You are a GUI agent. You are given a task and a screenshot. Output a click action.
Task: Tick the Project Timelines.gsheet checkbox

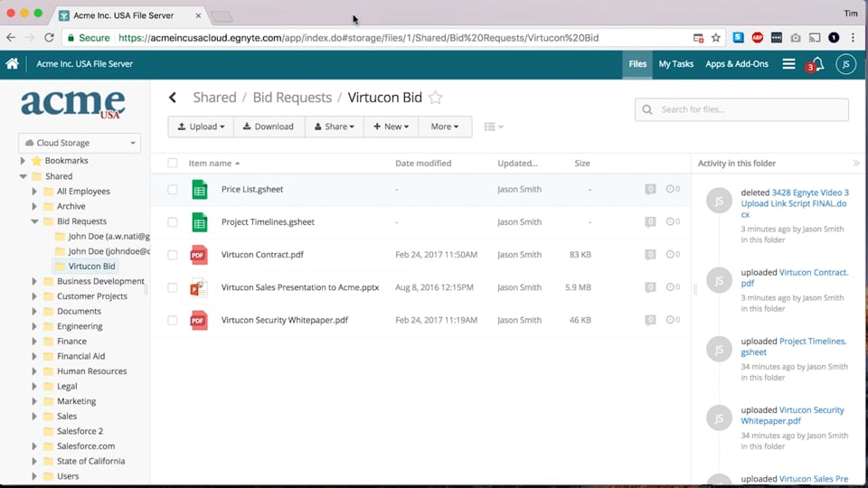[x=173, y=222]
